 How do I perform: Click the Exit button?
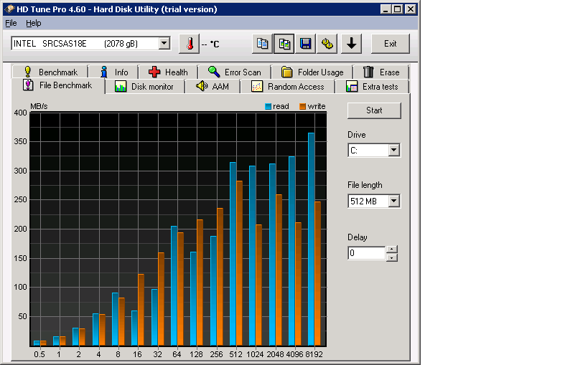(390, 44)
